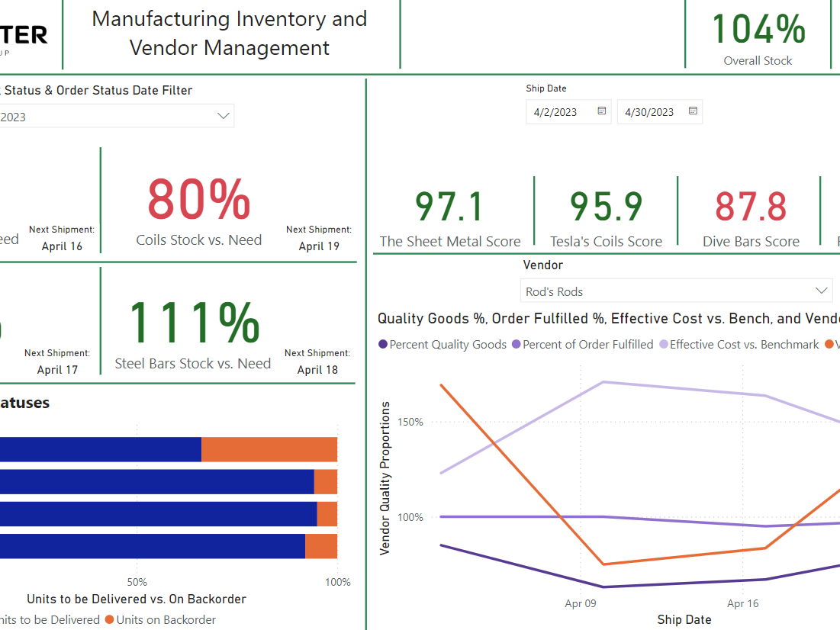The width and height of the screenshot is (840, 630).
Task: Click the 87.8 Dive Bars Score
Action: [751, 207]
